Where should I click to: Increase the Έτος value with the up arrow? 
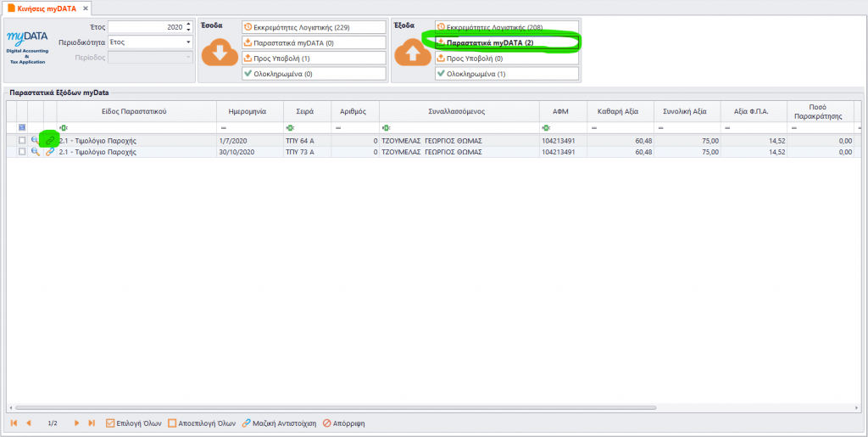[189, 24]
